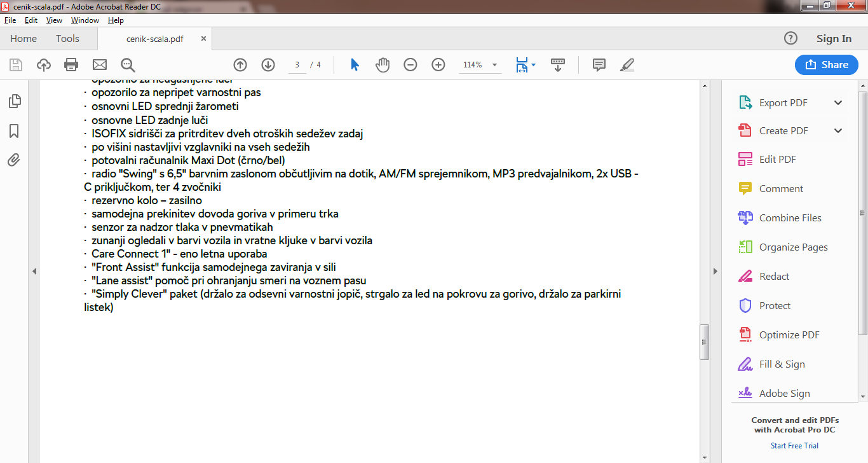Click the read mode scrolling icon
Image resolution: width=868 pixels, height=463 pixels.
tap(558, 64)
